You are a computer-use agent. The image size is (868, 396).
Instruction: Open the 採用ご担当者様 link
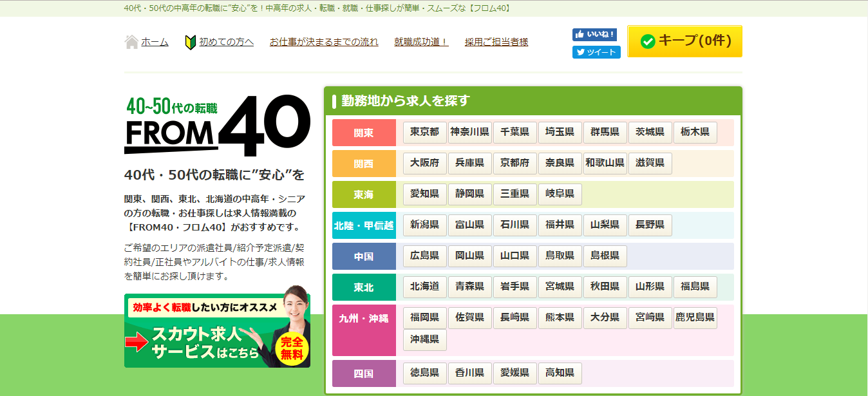pos(496,42)
